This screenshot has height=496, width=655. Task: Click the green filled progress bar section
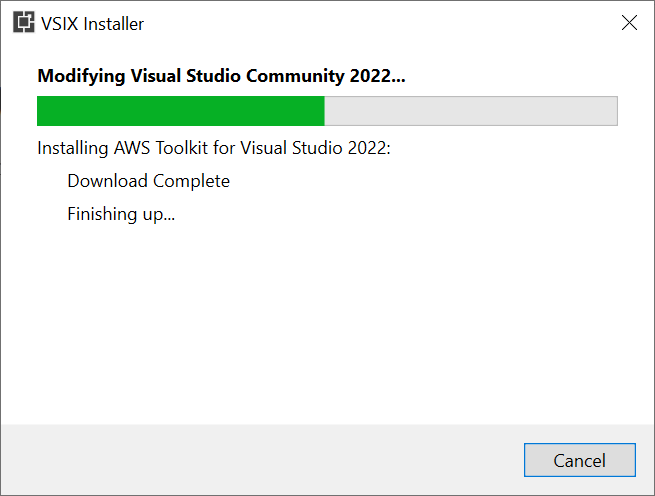coord(180,111)
